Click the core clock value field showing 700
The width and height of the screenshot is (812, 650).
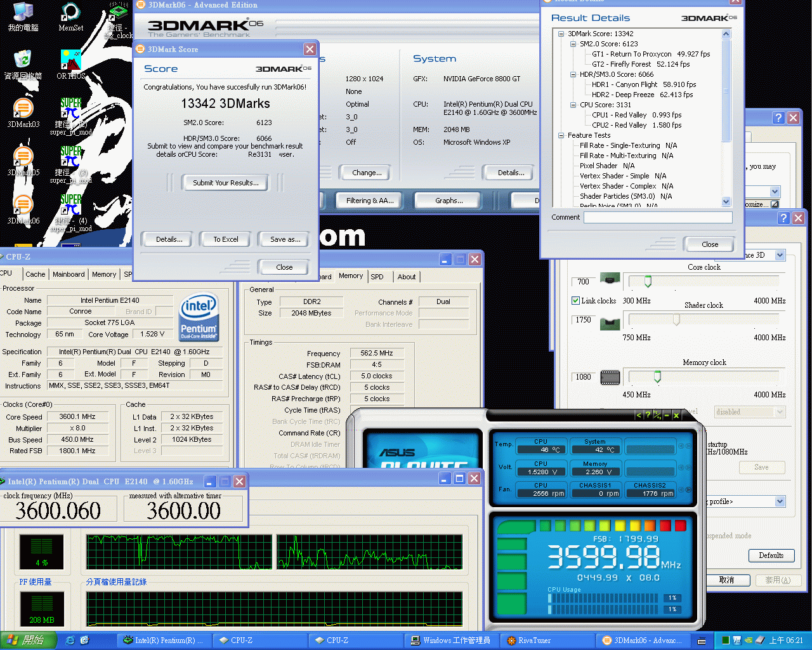583,282
